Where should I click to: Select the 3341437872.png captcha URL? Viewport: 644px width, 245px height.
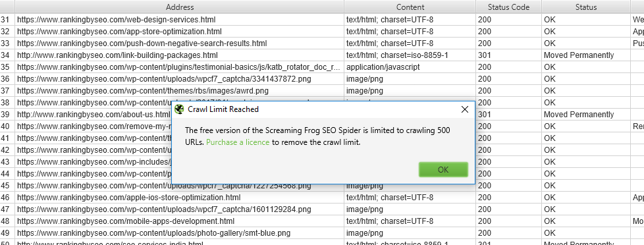tap(164, 79)
